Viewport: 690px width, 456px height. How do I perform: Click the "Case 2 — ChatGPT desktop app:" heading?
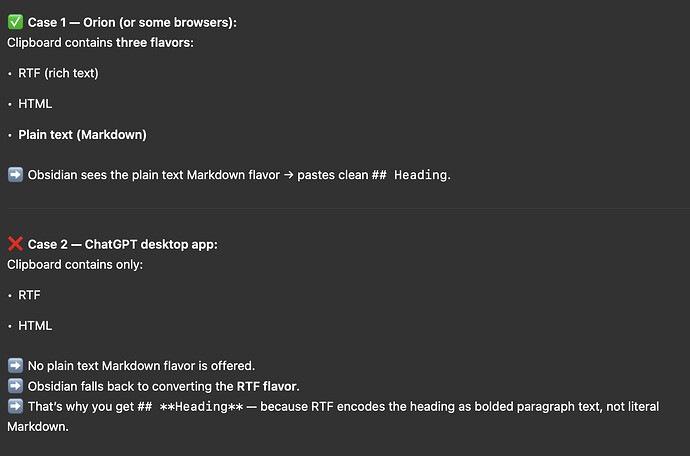(122, 244)
